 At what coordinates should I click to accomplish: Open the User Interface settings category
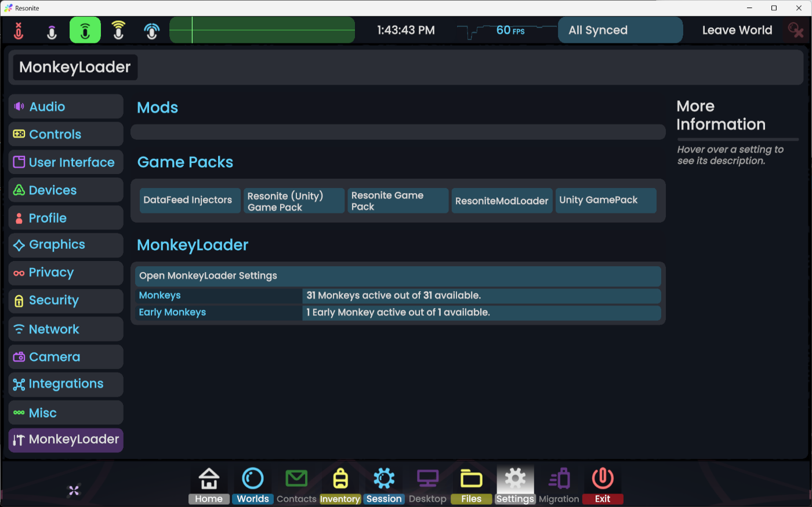66,162
